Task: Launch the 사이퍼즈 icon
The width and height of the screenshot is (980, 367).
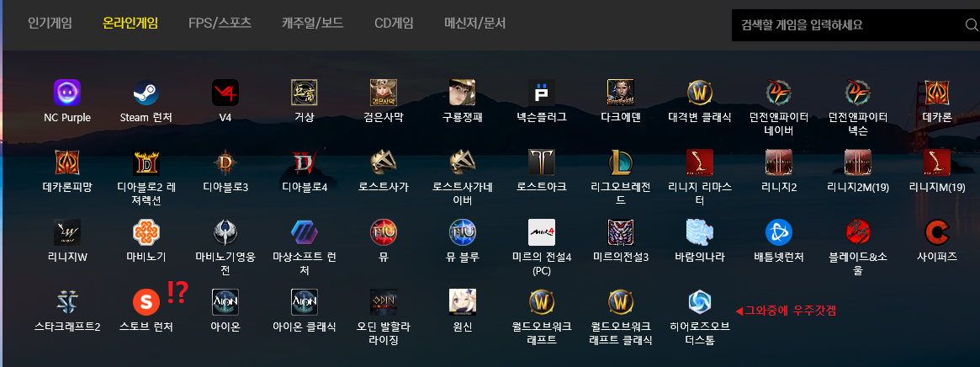Action: [937, 232]
